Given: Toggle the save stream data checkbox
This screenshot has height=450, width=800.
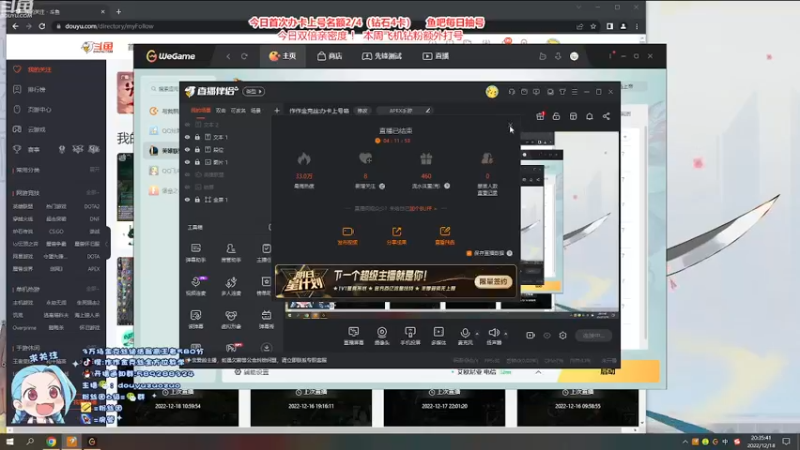Looking at the screenshot, I should click(x=469, y=253).
